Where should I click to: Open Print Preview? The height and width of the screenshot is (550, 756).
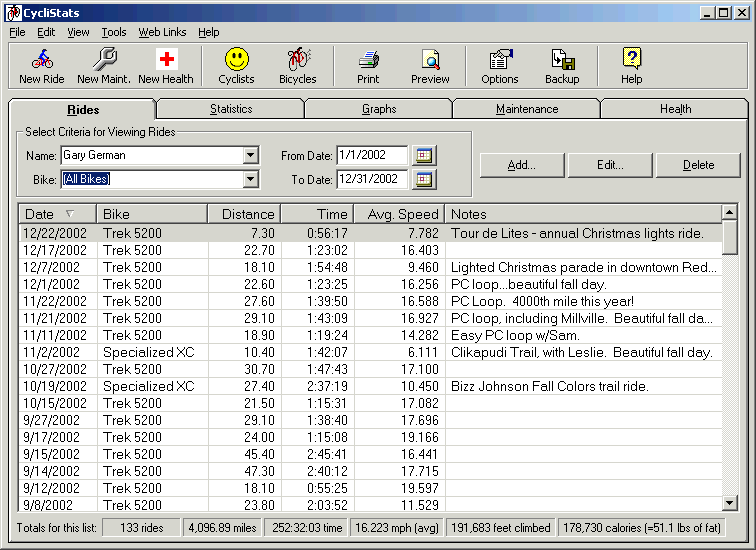(x=430, y=66)
